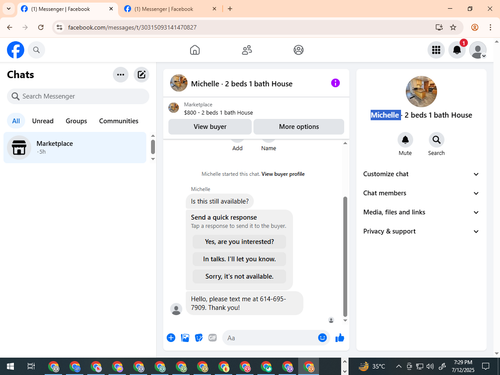Open the Groups circle icon in top navigation
The image size is (500, 375).
coord(298,50)
